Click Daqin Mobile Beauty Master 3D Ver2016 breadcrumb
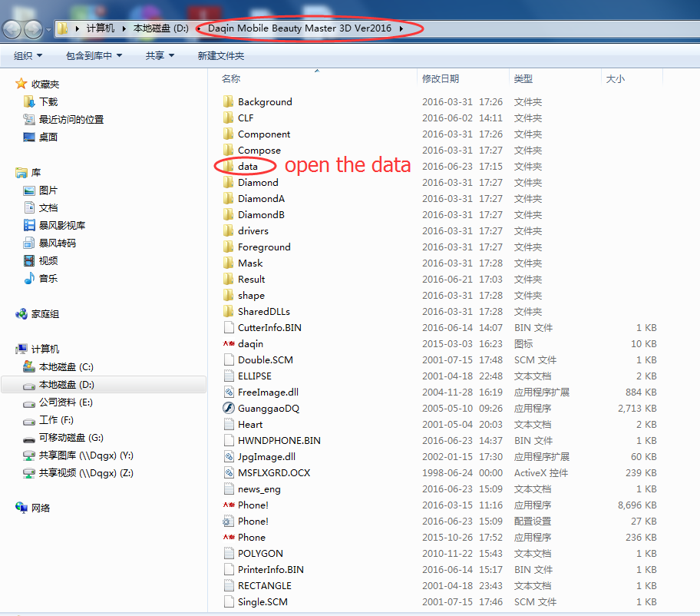 coord(299,28)
